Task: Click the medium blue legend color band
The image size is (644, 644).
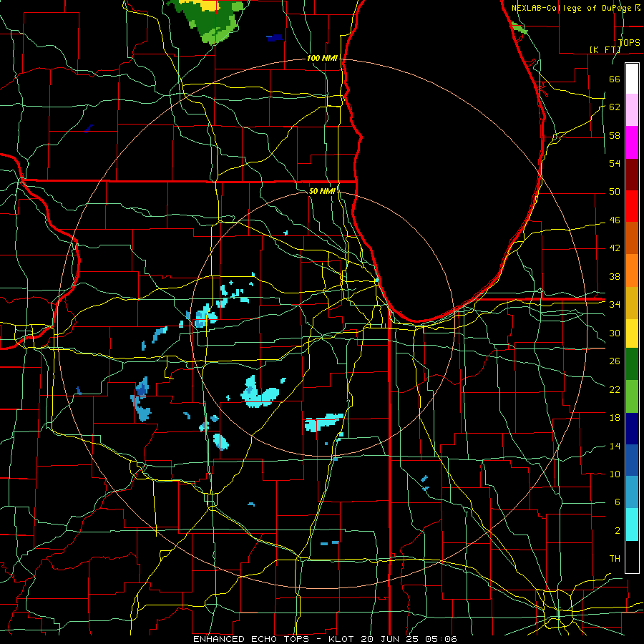Action: pyautogui.click(x=632, y=460)
